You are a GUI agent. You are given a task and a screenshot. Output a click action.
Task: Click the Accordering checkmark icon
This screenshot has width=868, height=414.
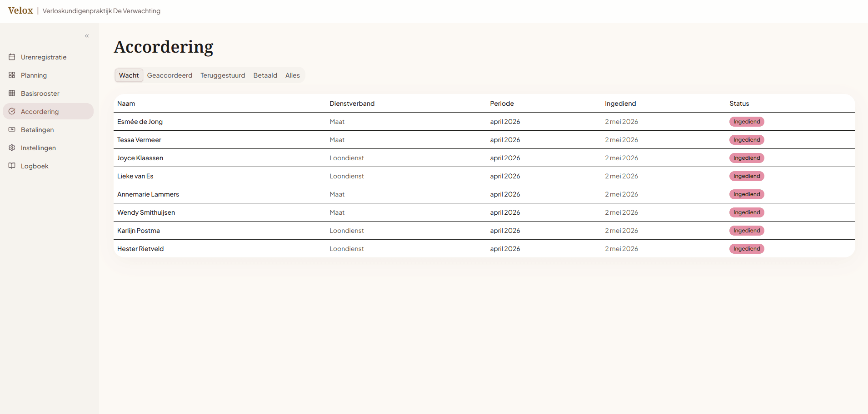[x=12, y=112]
